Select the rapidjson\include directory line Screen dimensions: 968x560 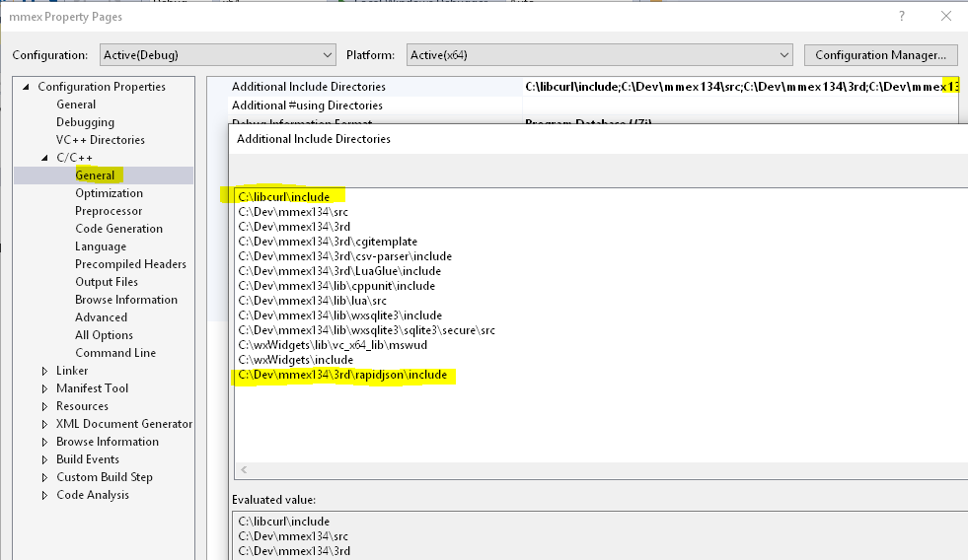coord(342,375)
